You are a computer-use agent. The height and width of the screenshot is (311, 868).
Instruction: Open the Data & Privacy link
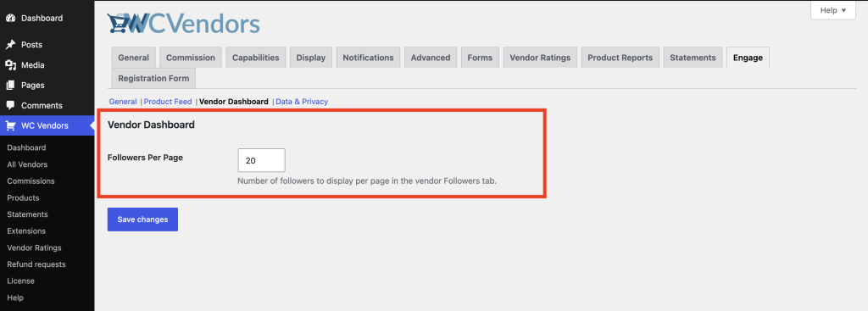point(302,102)
